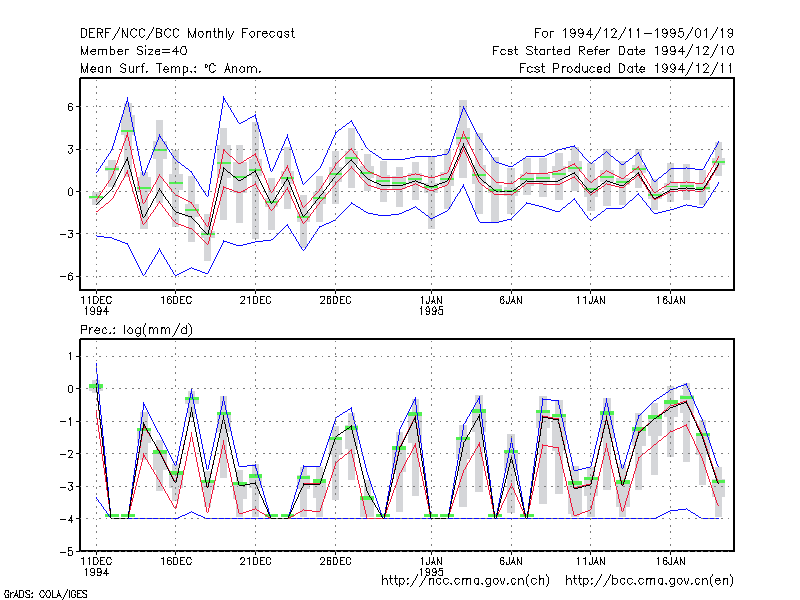This screenshot has width=800, height=600.
Task: Click the Fcst Started Refer Date text
Action: (x=613, y=51)
